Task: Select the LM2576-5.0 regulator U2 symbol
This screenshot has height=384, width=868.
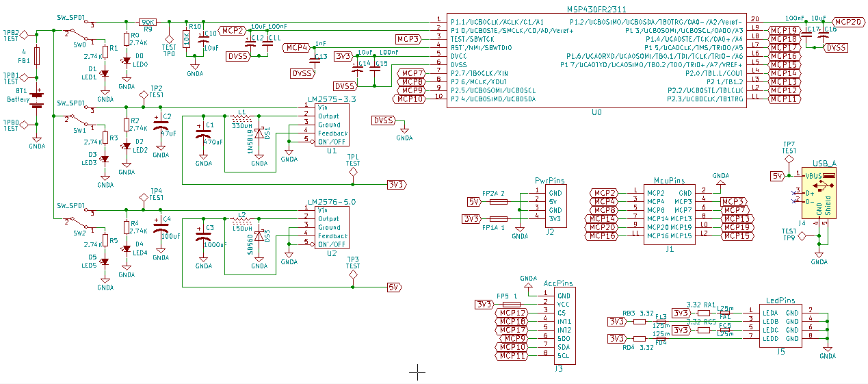Action: (332, 227)
